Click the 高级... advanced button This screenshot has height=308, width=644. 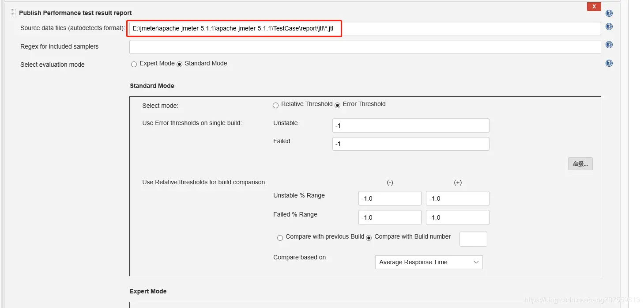click(580, 164)
